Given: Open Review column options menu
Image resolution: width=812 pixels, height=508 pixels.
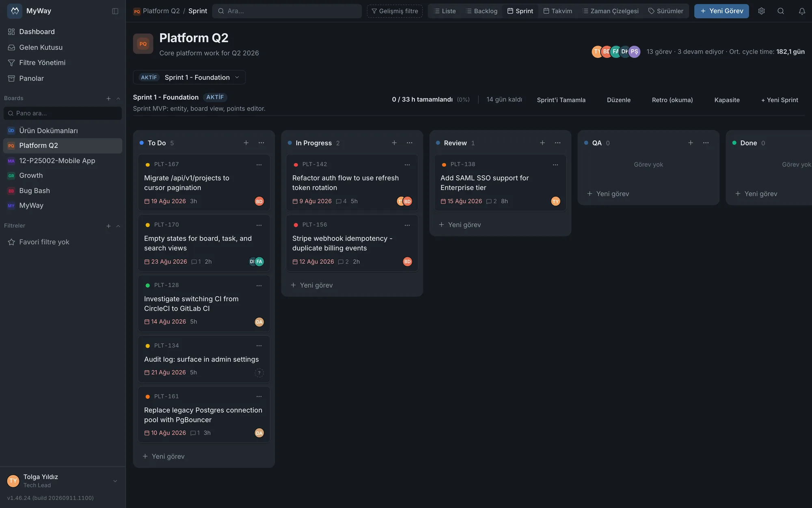Looking at the screenshot, I should [x=558, y=143].
